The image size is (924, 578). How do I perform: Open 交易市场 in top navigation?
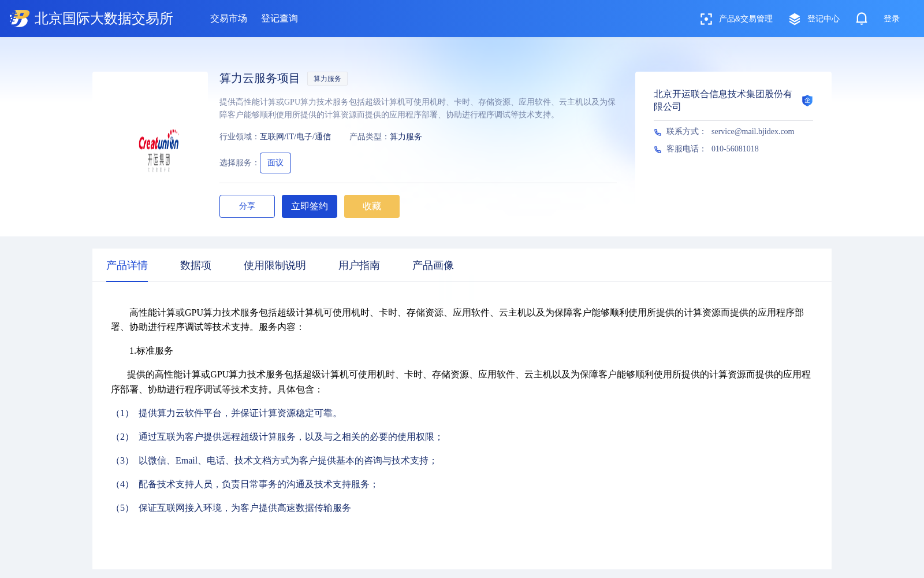[229, 18]
